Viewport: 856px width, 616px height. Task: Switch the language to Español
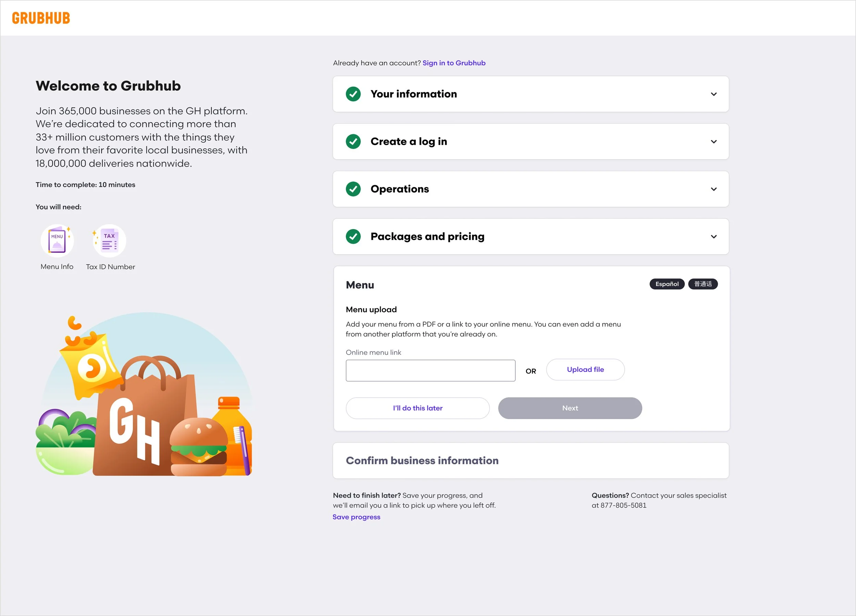click(x=667, y=284)
